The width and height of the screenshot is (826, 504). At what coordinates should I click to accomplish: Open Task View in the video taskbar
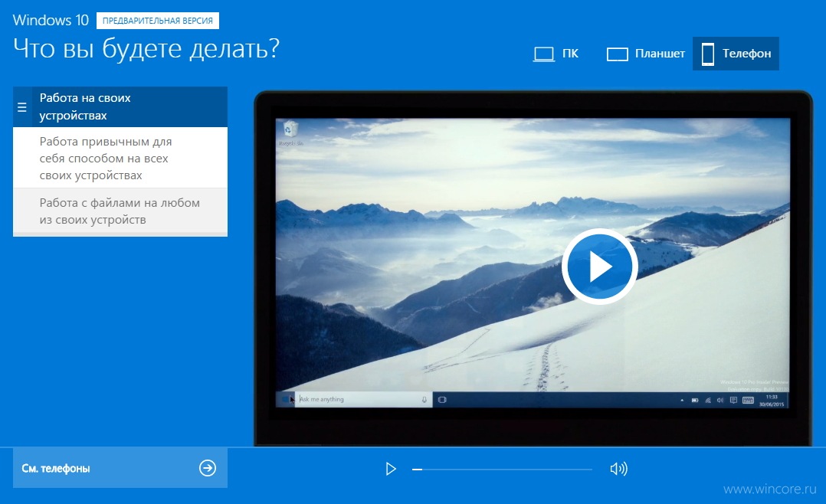point(443,400)
